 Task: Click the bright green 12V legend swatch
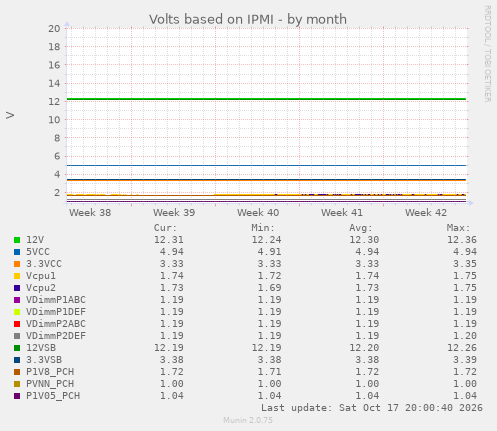tap(17, 240)
